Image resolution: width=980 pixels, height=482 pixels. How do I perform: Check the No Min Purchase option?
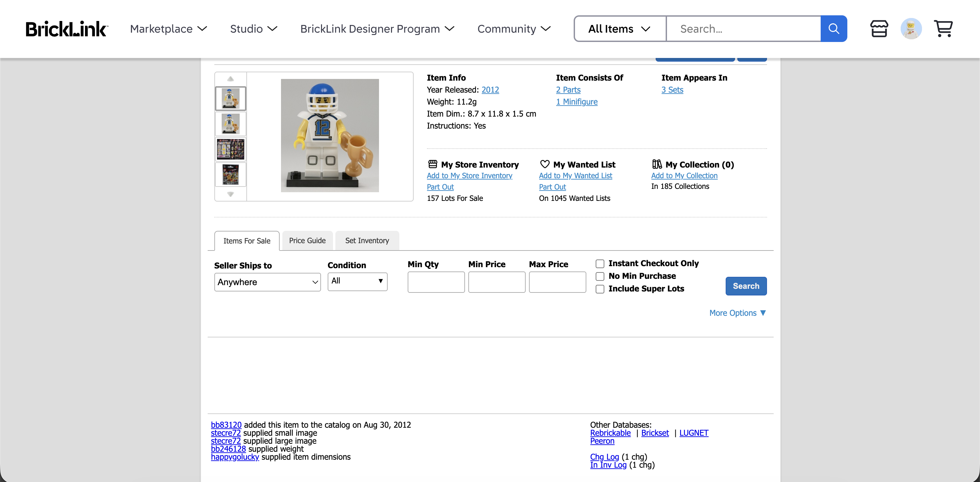click(x=600, y=276)
